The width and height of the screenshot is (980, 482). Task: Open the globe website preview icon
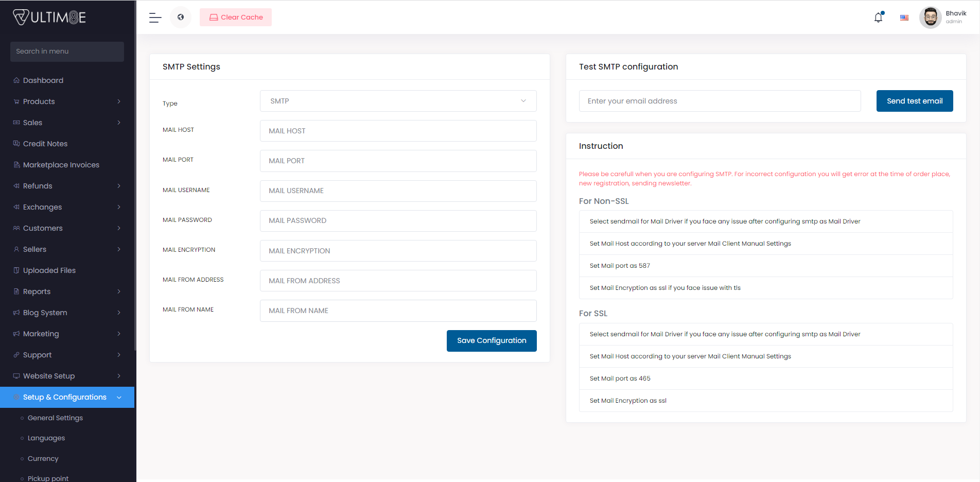coord(181,17)
